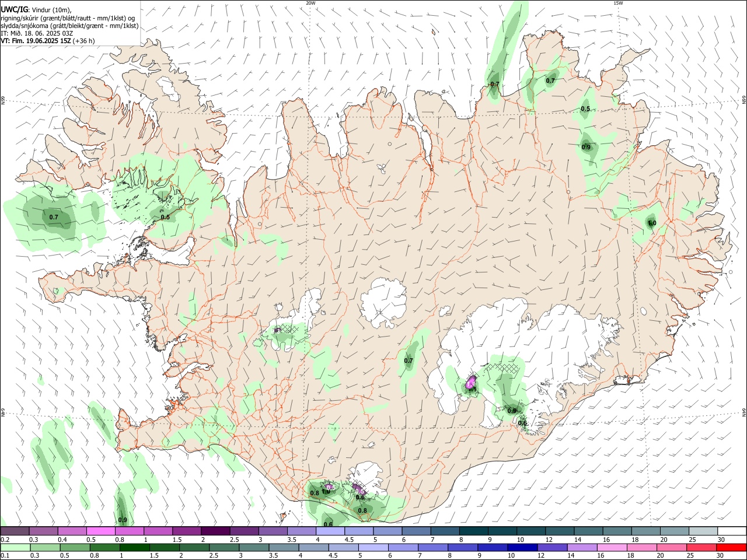
Task: Click the 0.7 rain value over the western sea
Action: pos(54,217)
